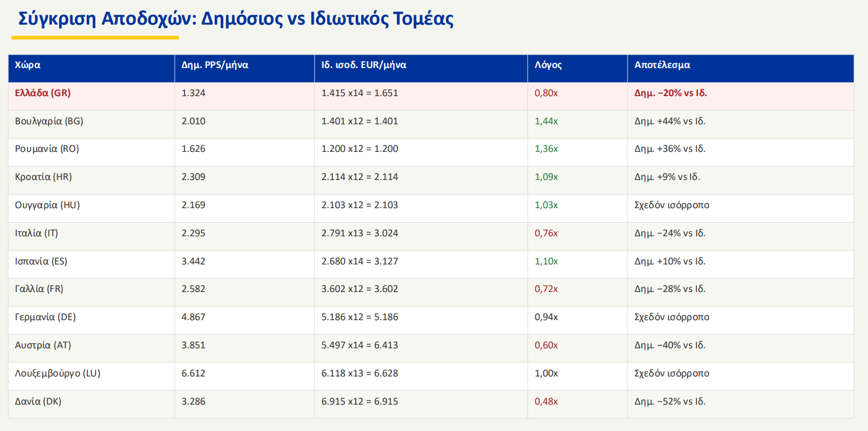Click the Αποτέλεσμα column header
Image resolution: width=868 pixels, height=431 pixels.
[662, 65]
